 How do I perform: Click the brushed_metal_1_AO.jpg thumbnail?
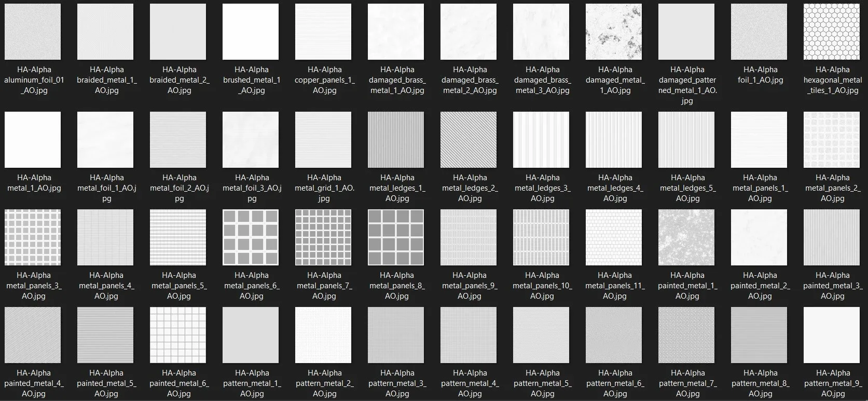pyautogui.click(x=251, y=32)
